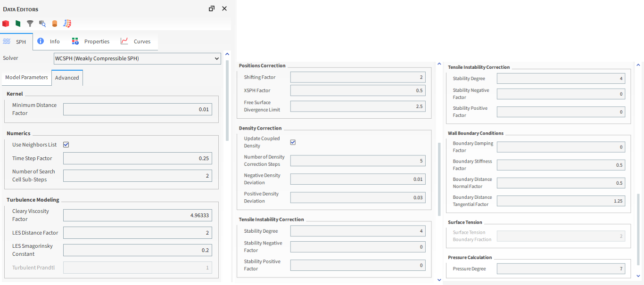The height and width of the screenshot is (285, 644).
Task: Click the Curves graph icon
Action: pos(124,41)
